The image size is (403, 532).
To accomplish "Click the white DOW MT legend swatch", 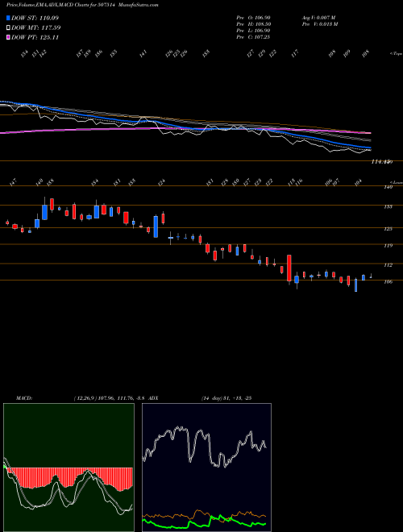I will tap(8, 28).
